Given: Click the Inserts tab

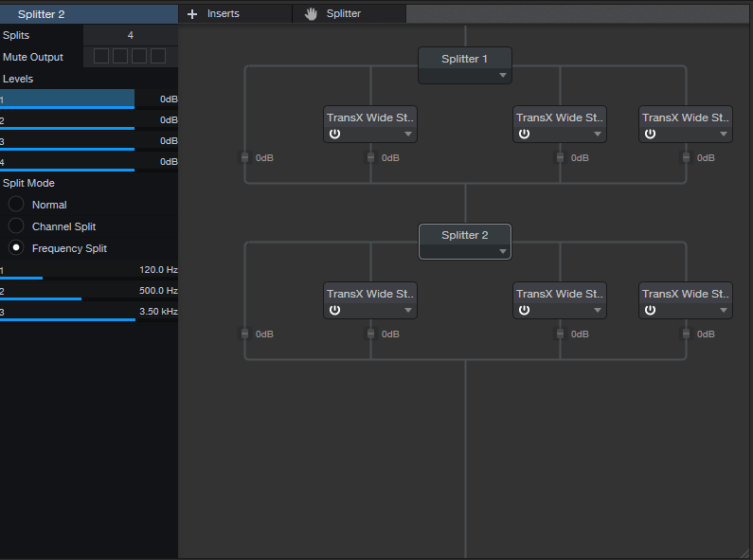Looking at the screenshot, I should pyautogui.click(x=235, y=14).
